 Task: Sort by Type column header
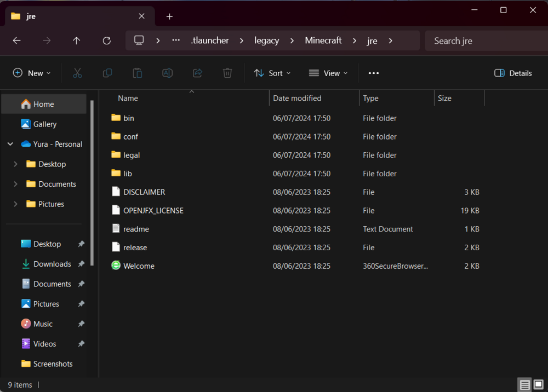(x=370, y=99)
